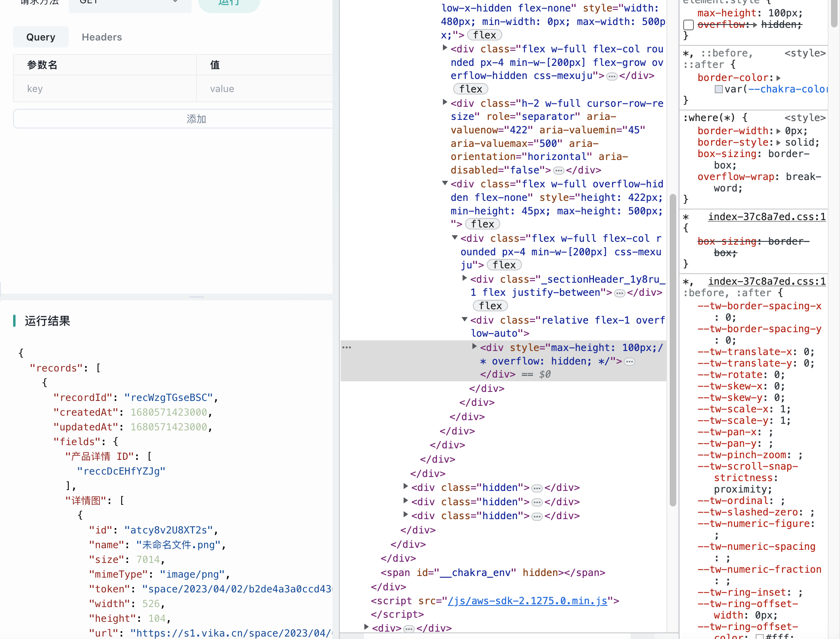The image size is (840, 639).
Task: Click the flex badge on the w-full flex-col rounded div
Action: [470, 89]
